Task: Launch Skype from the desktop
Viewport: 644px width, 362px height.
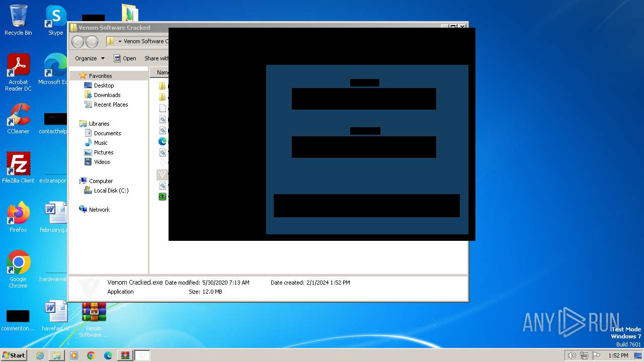Action: (55, 20)
